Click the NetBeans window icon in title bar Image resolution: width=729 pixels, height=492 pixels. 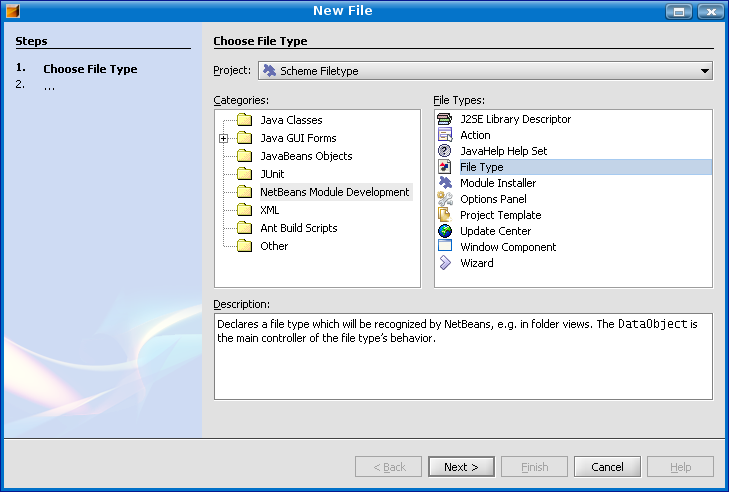coord(13,11)
